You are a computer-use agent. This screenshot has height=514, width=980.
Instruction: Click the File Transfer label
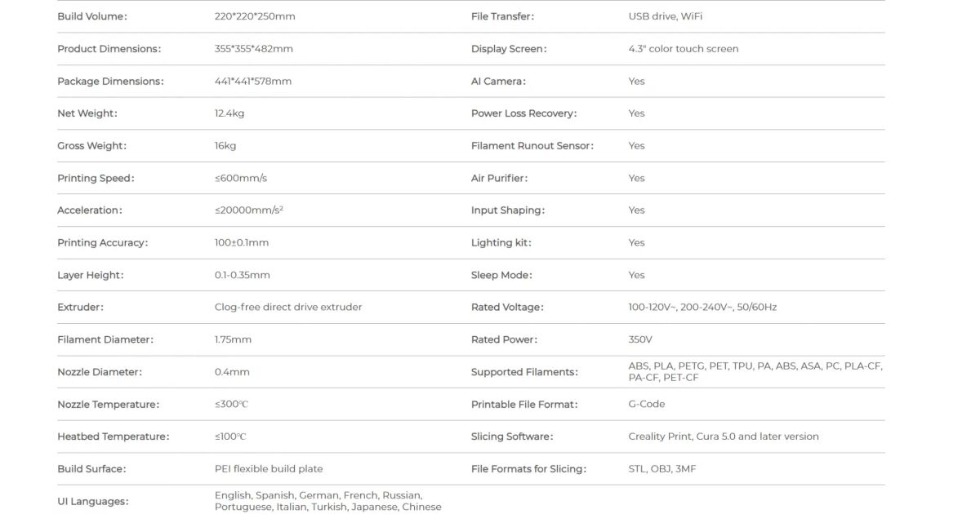(502, 16)
